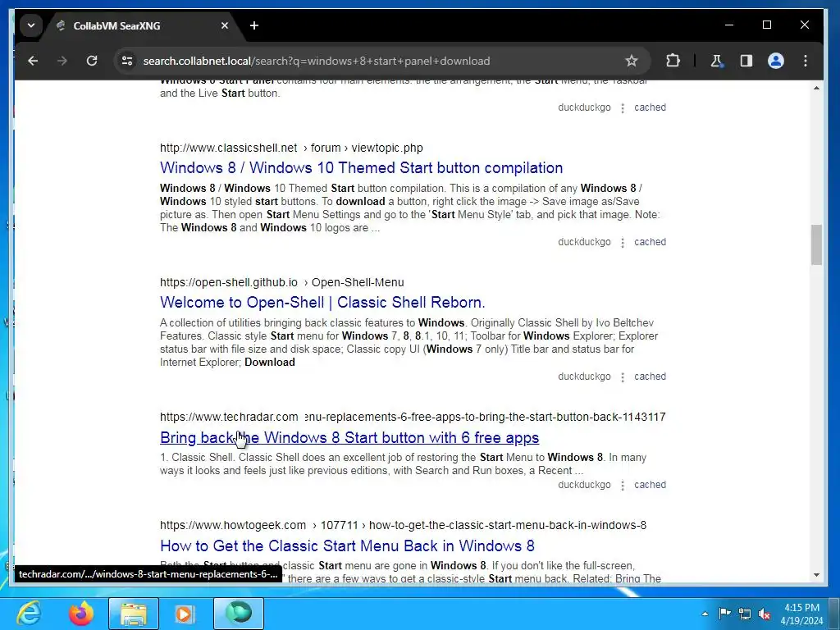Open the tab search dropdown arrow
Image resolution: width=840 pixels, height=630 pixels.
click(x=31, y=25)
